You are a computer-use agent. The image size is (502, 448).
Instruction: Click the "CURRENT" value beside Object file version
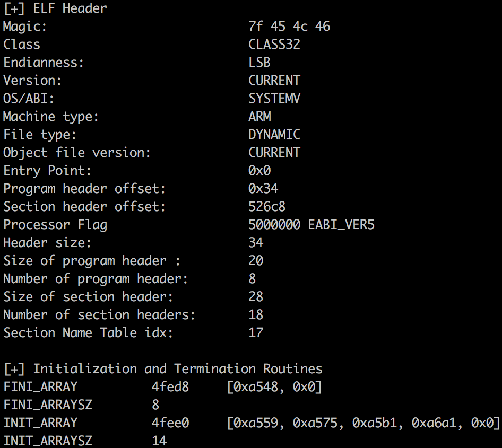coord(274,153)
